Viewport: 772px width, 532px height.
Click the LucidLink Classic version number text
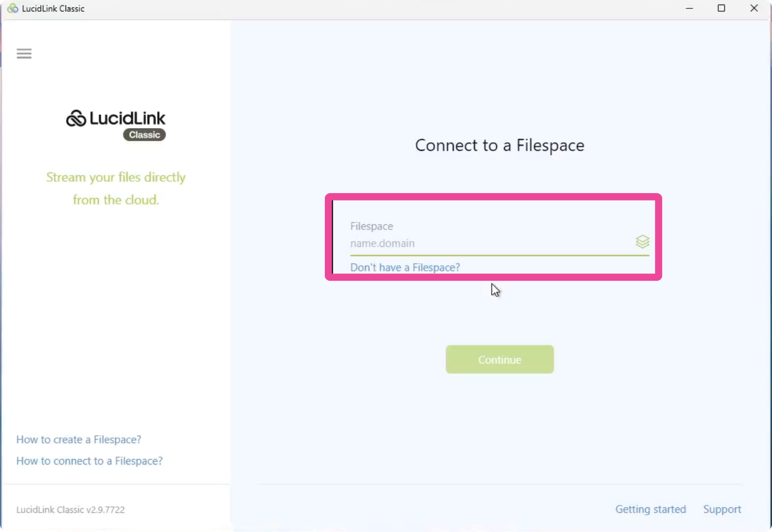pyautogui.click(x=70, y=510)
